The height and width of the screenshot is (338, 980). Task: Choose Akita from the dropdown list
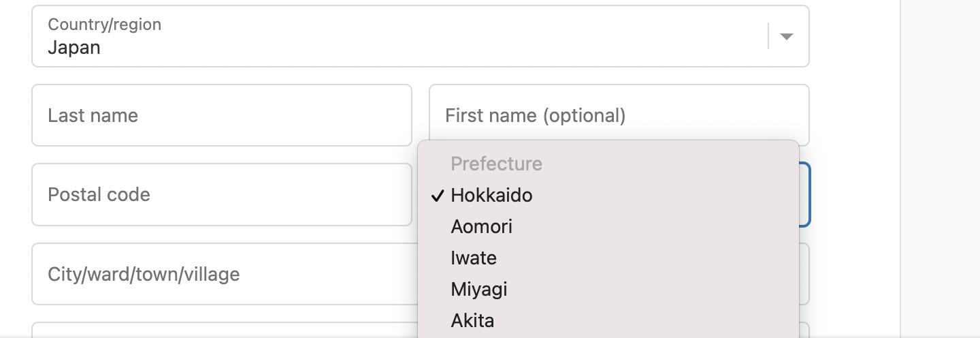coord(472,320)
